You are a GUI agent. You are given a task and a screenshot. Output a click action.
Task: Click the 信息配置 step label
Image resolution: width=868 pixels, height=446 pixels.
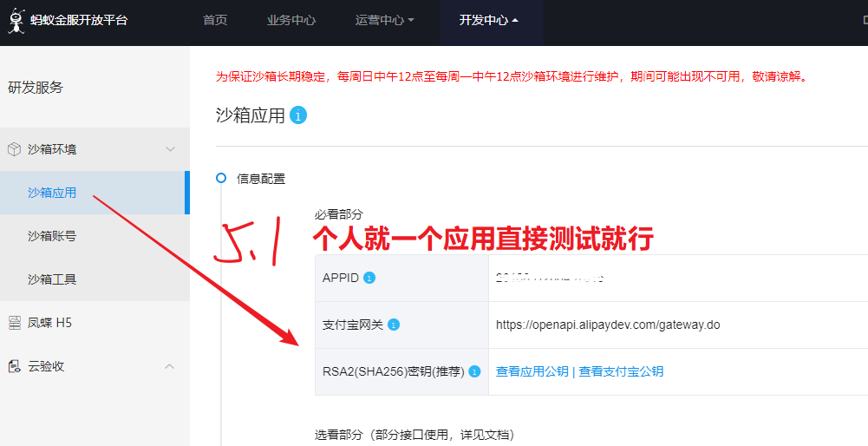pos(261,179)
